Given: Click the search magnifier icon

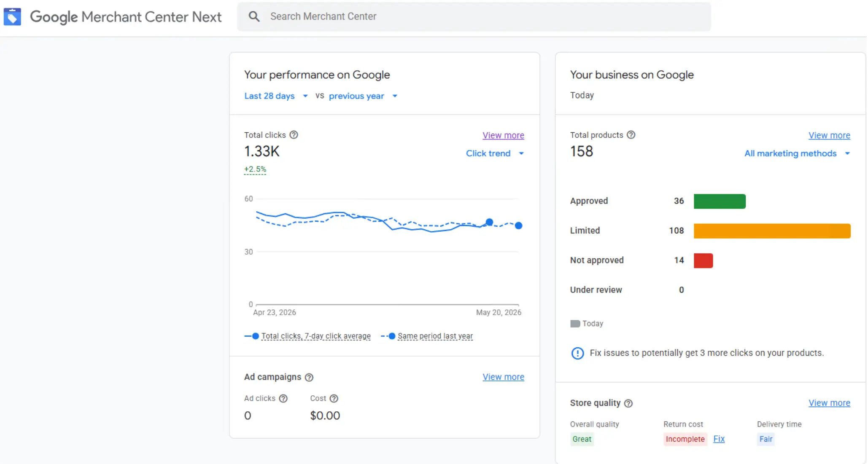Looking at the screenshot, I should pyautogui.click(x=254, y=16).
